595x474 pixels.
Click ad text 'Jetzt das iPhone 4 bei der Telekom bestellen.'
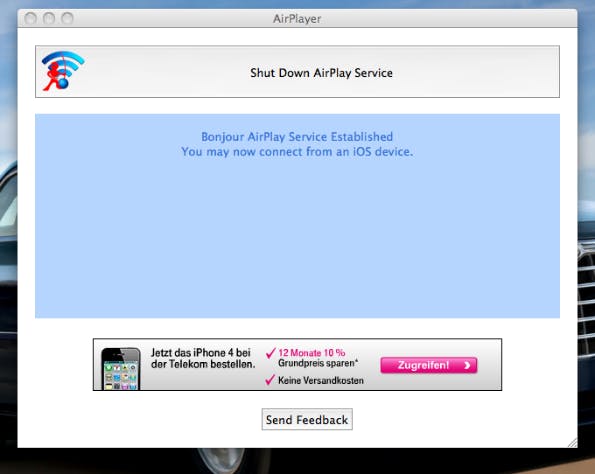(x=203, y=358)
